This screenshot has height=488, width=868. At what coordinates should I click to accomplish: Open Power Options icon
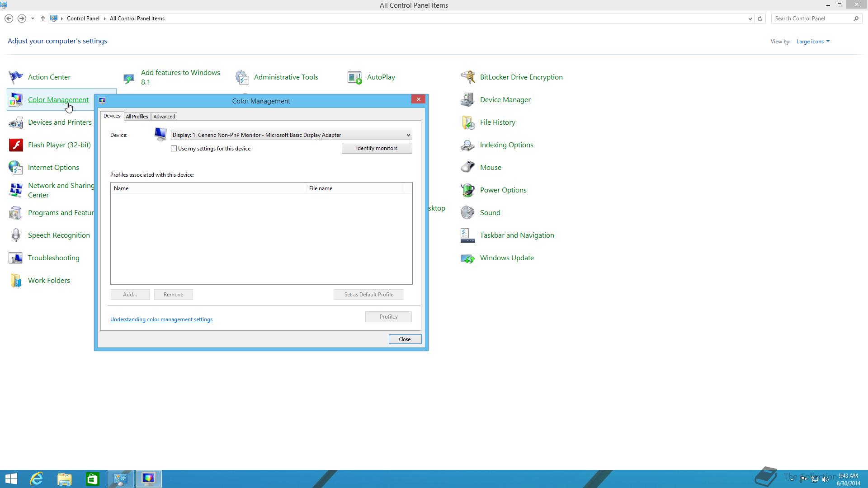pyautogui.click(x=468, y=190)
